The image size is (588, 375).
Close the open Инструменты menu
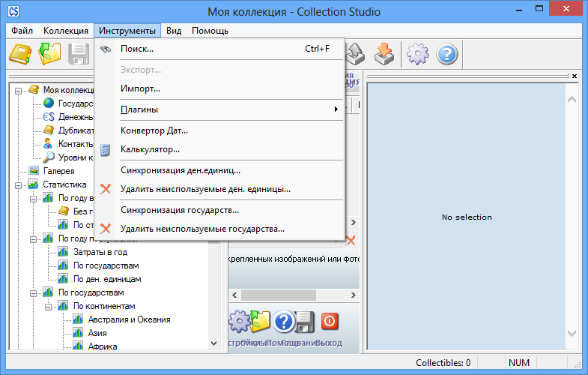pos(127,31)
